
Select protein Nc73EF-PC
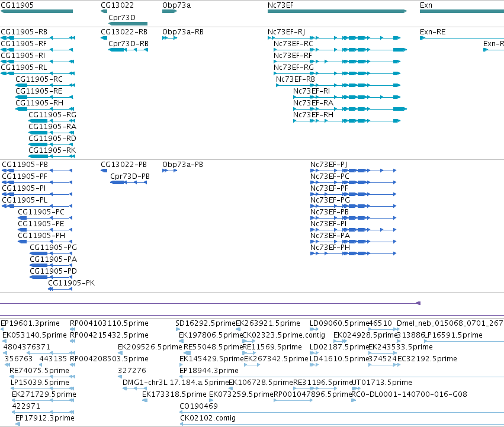353,182
